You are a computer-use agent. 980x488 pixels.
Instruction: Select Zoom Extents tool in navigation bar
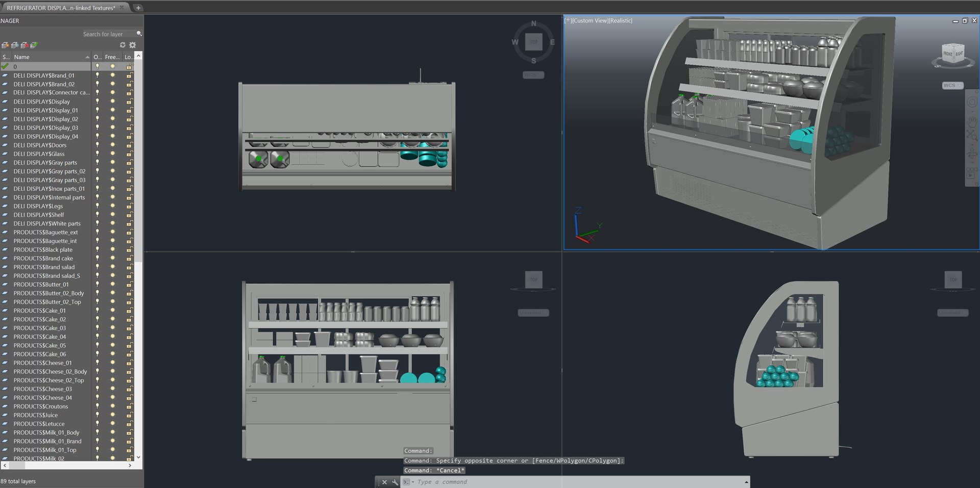tap(972, 136)
